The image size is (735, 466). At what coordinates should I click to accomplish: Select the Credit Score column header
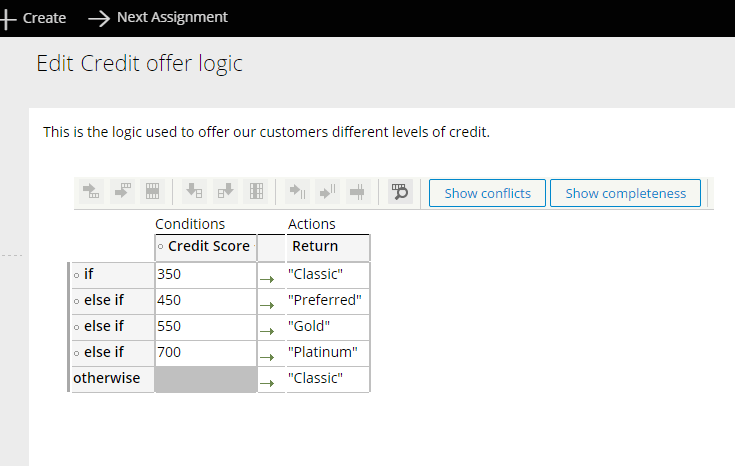coord(206,247)
